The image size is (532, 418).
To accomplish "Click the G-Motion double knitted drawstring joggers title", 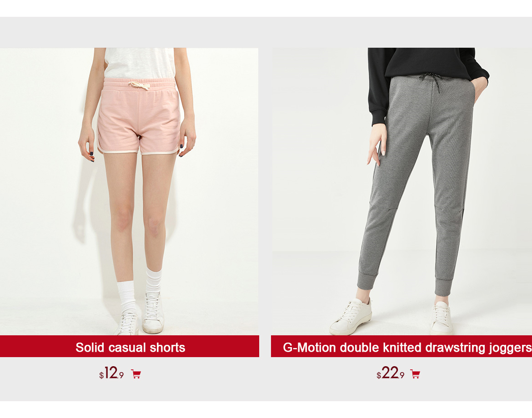I will pyautogui.click(x=407, y=348).
